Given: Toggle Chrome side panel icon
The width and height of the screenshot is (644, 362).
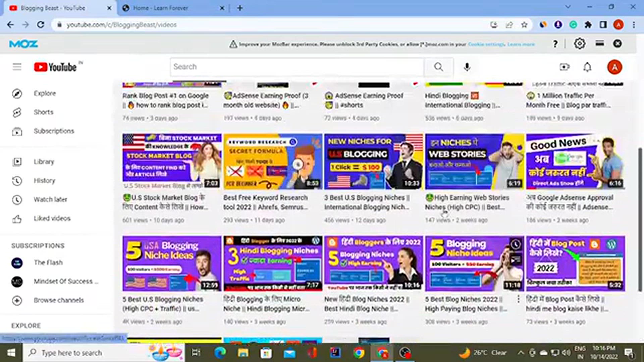Looking at the screenshot, I should tap(603, 25).
